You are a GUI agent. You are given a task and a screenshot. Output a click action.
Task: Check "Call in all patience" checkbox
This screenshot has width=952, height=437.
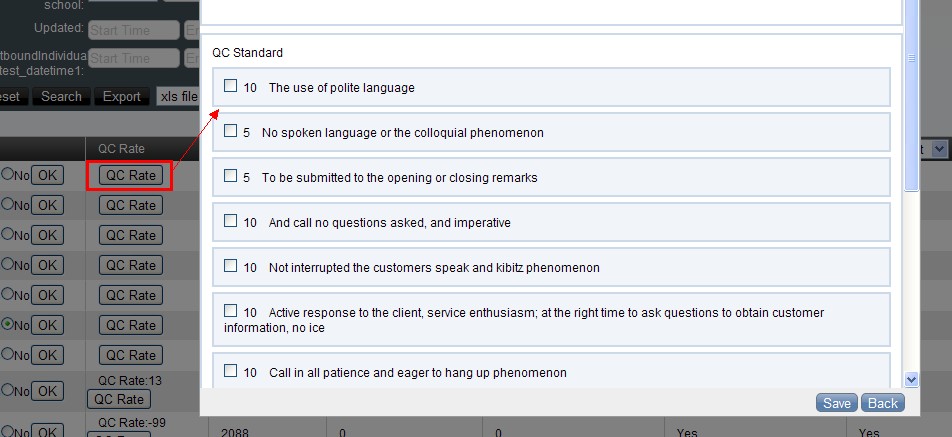(231, 371)
